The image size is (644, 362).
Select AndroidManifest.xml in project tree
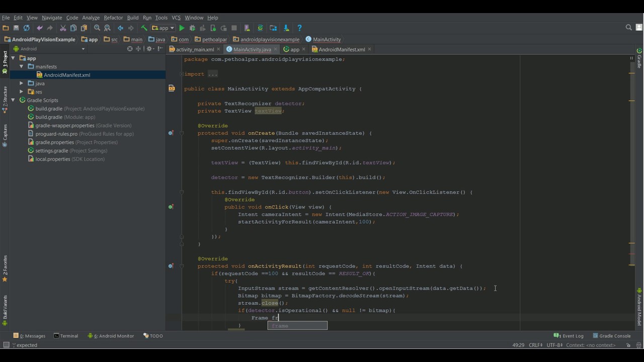pyautogui.click(x=67, y=75)
